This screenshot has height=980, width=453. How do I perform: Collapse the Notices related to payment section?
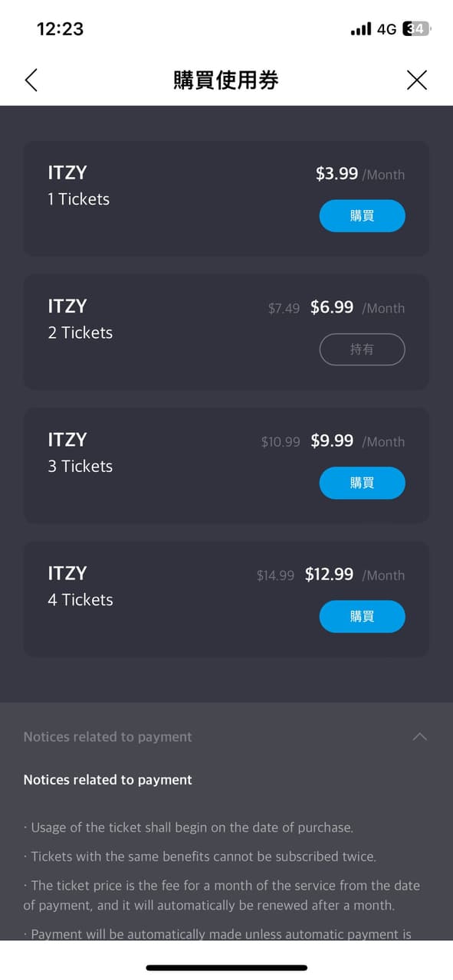coord(419,736)
